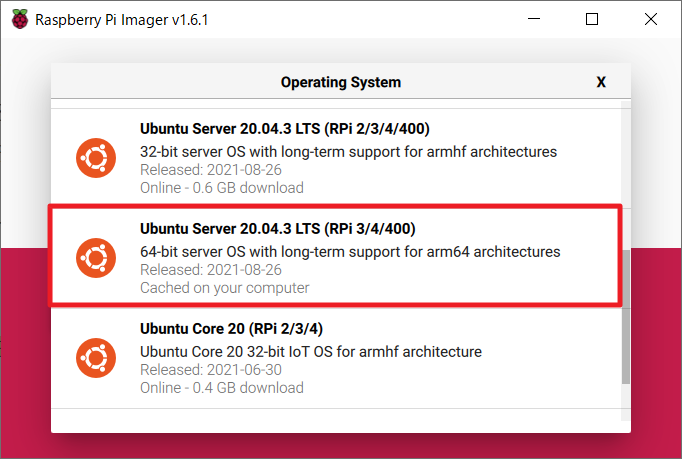Pick Ubuntu Core 20 (RPi 2/3/4) entry
The height and width of the screenshot is (459, 682).
pyautogui.click(x=231, y=328)
